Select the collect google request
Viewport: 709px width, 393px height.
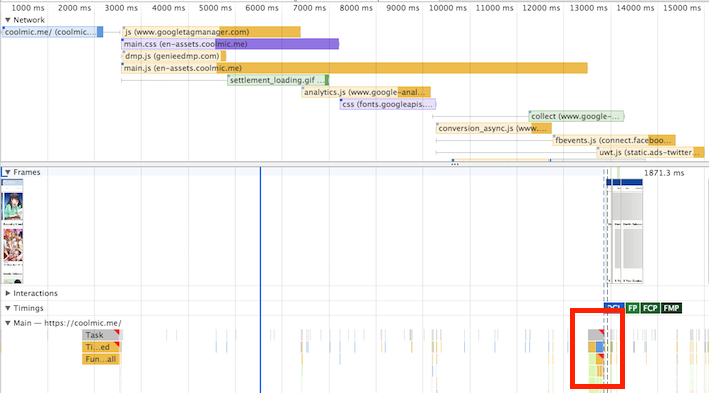pos(576,116)
